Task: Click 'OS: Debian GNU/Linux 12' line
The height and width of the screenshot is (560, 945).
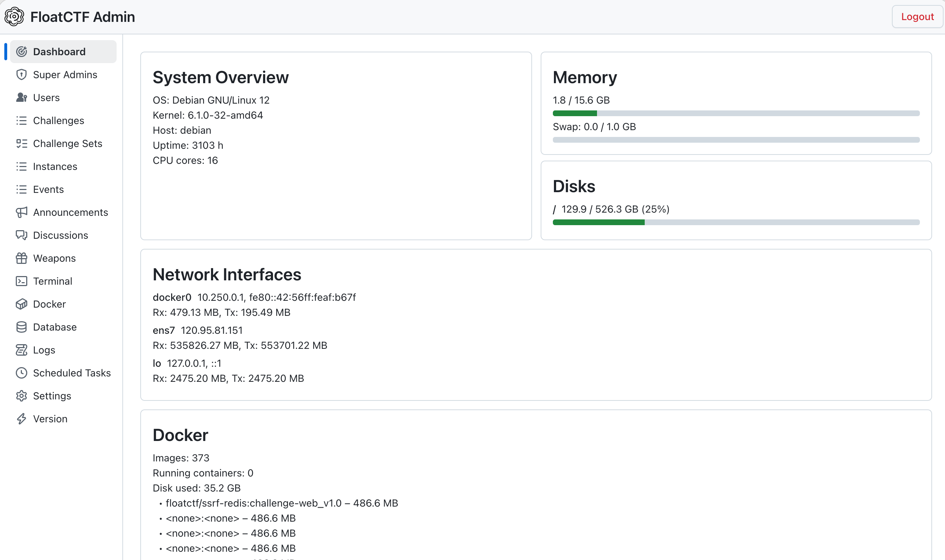Action: point(211,100)
